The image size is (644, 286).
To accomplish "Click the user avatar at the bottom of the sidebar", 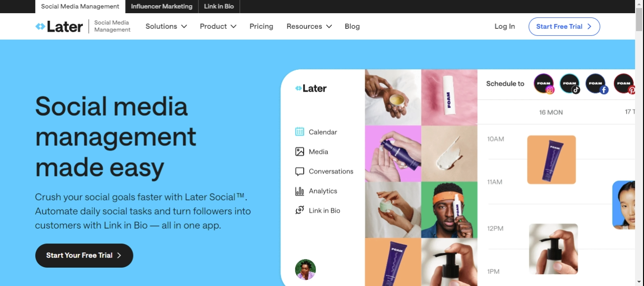I will 305,269.
